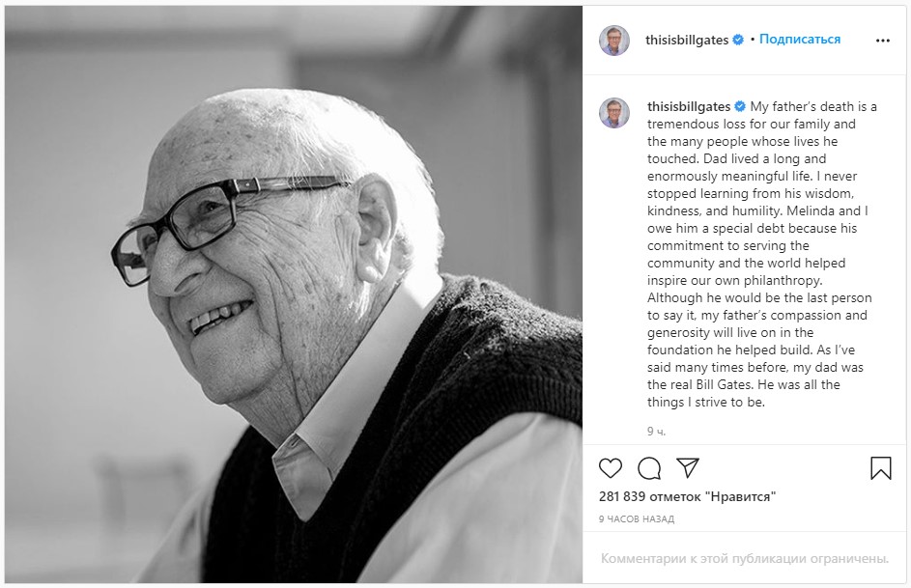Screen dimensions: 911x588
Task: Click the "9 ч." timestamp under the caption
Action: [x=656, y=431]
